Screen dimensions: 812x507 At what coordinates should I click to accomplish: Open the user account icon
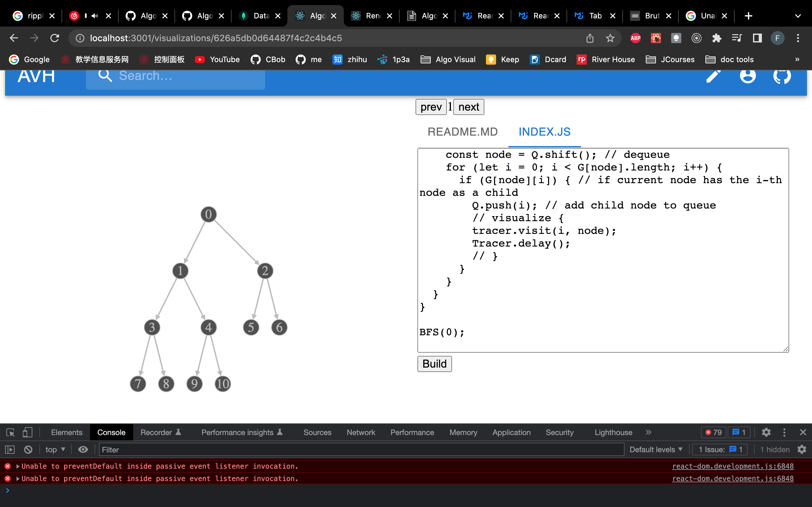(748, 76)
